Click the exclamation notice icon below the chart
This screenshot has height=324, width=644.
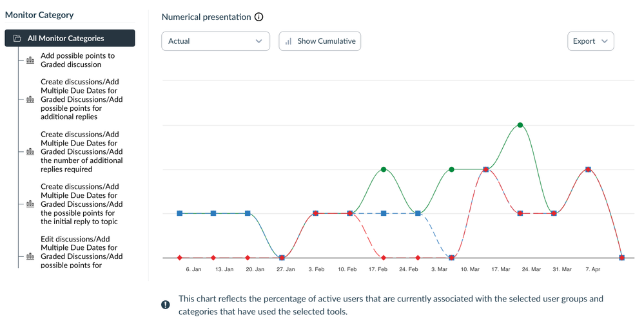tap(166, 304)
